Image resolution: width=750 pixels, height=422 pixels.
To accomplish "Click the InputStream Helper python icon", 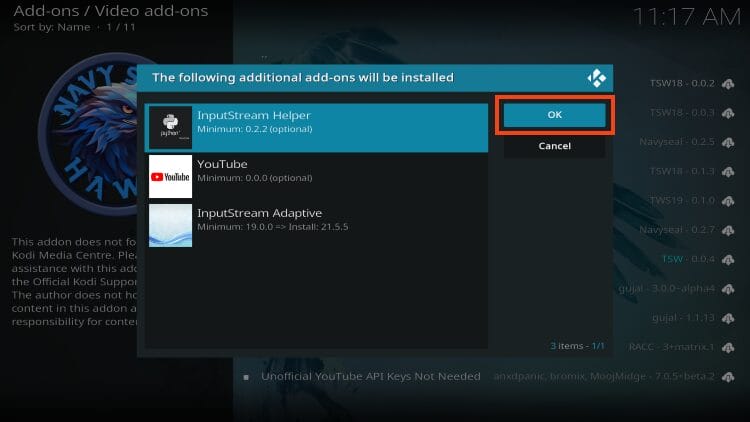I will pos(170,127).
